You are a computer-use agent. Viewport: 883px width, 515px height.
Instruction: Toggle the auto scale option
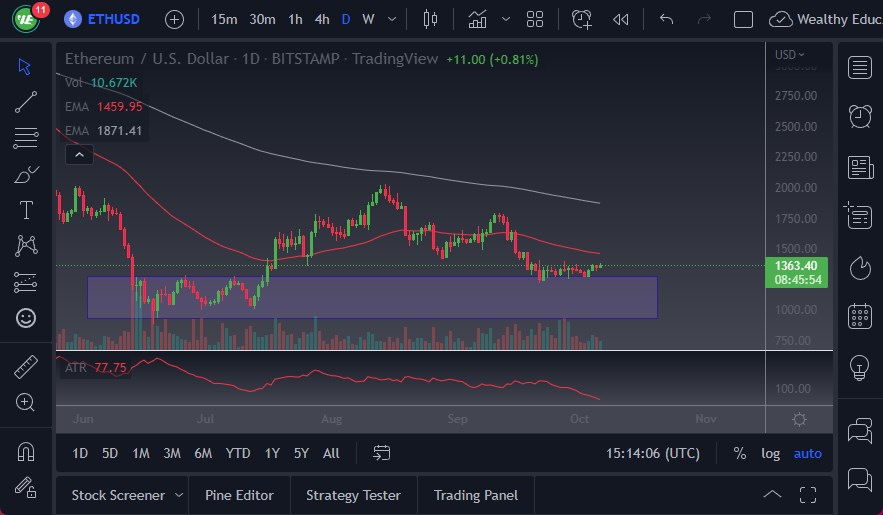click(807, 453)
